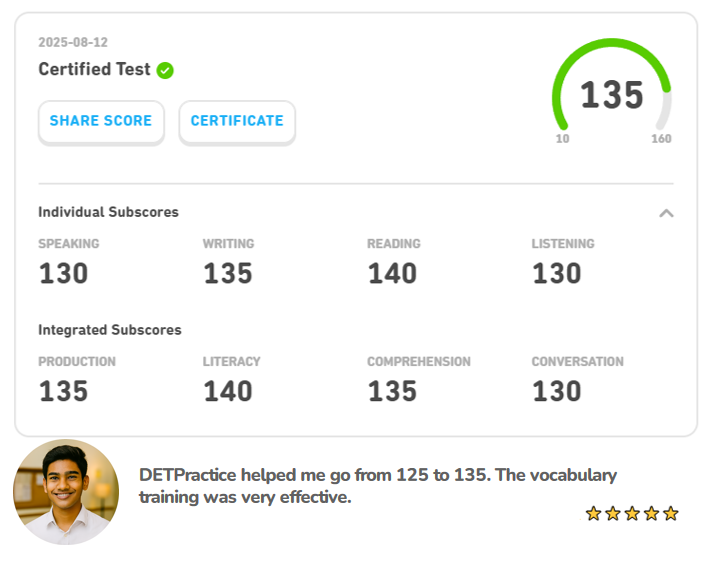Click the Conversation integrated subscore
Screen dimensions: 711x568
click(557, 391)
